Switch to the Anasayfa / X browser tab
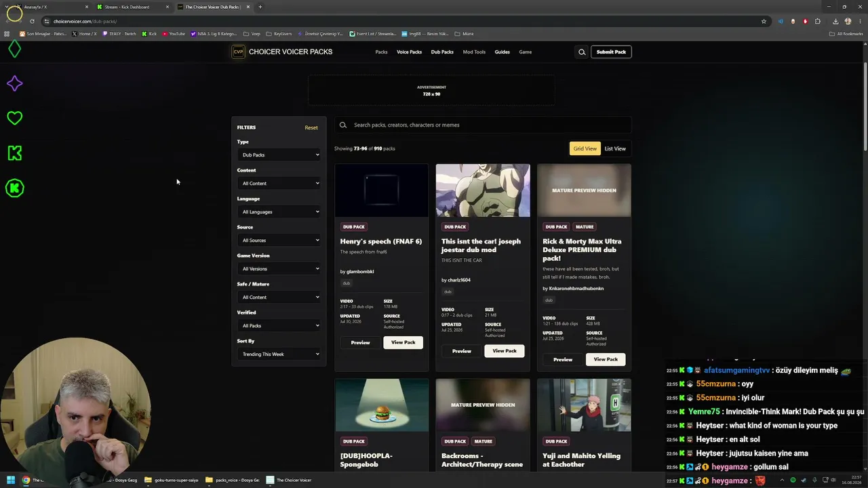868x488 pixels. pyautogui.click(x=53, y=7)
